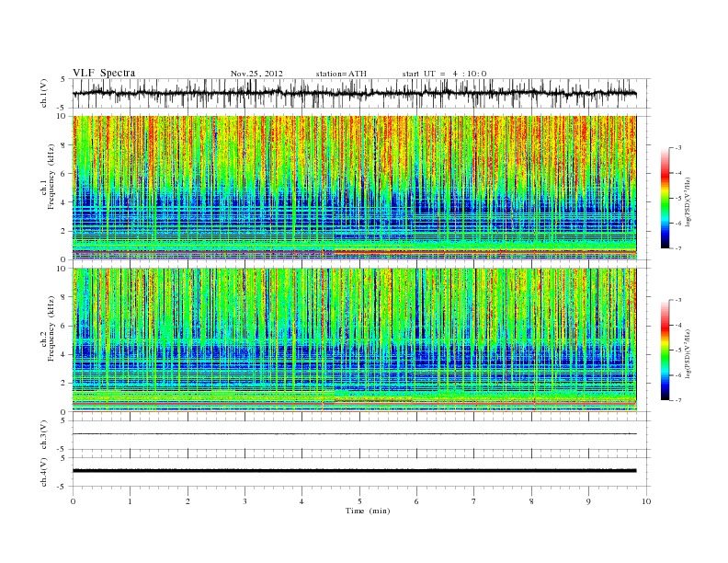The height and width of the screenshot is (563, 728).
Task: Click time axis tick label "5"
Action: [x=359, y=501]
